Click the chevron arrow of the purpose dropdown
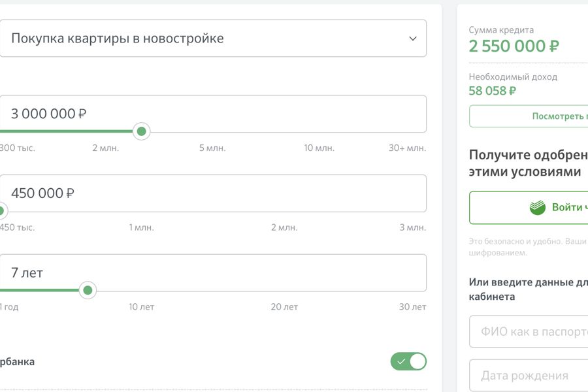The width and height of the screenshot is (588, 392). point(412,39)
